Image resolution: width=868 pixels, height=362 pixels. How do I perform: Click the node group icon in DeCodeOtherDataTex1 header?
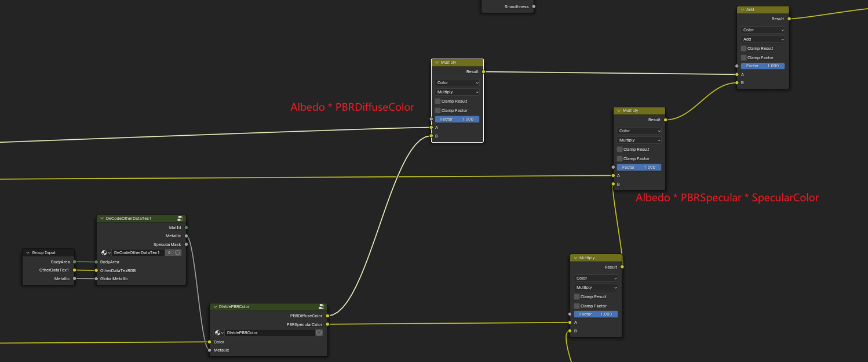pos(180,219)
